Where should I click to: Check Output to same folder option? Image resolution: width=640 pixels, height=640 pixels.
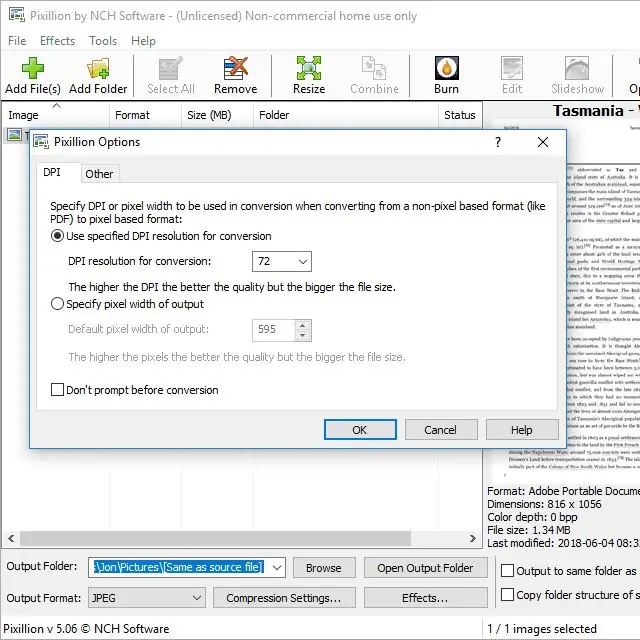coord(507,570)
